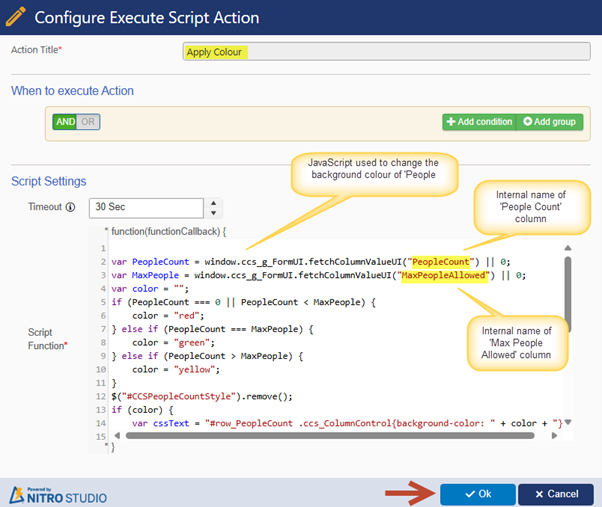Click scroll down arrow in script editor
Screen dimensions: 602x507
(568, 422)
